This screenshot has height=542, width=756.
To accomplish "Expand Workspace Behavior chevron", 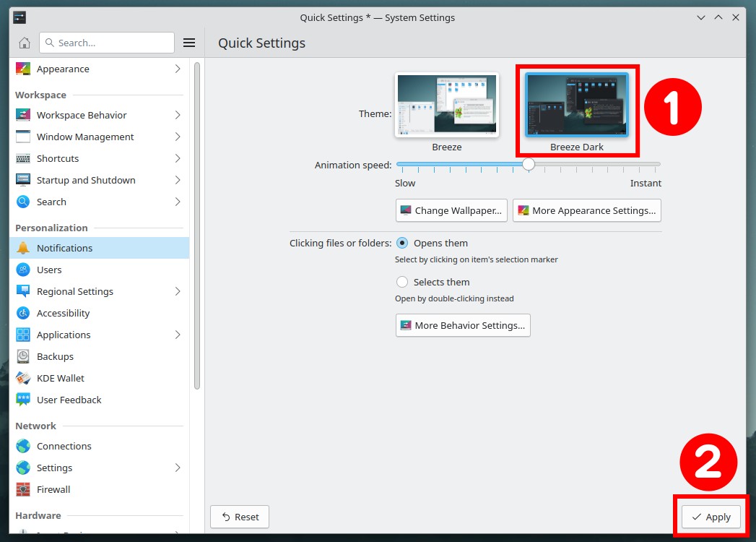I will click(178, 115).
